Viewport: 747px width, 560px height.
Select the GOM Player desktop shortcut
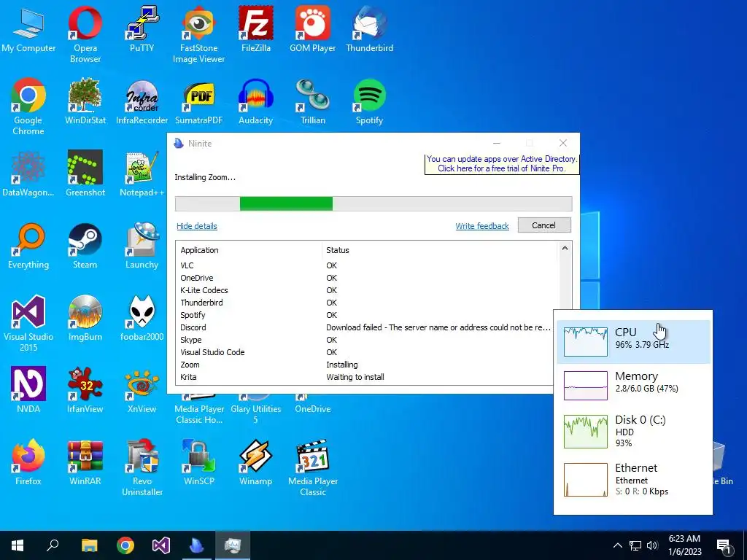[x=312, y=28]
